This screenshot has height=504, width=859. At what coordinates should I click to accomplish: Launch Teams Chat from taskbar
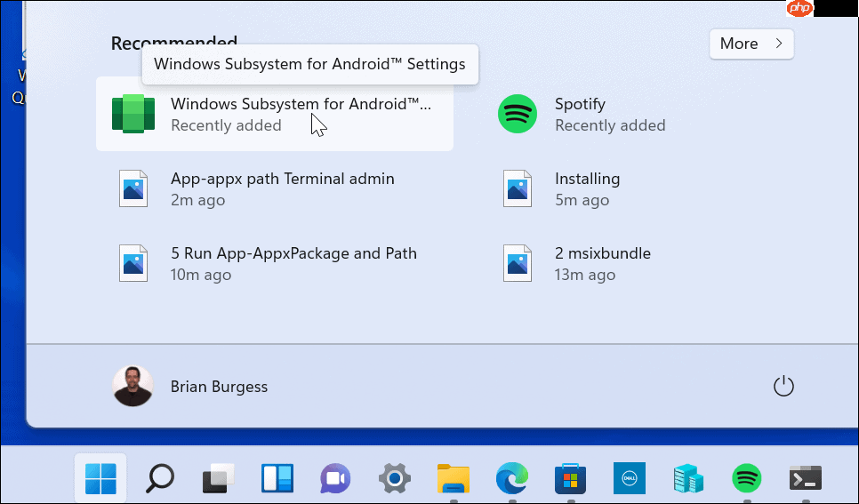335,478
